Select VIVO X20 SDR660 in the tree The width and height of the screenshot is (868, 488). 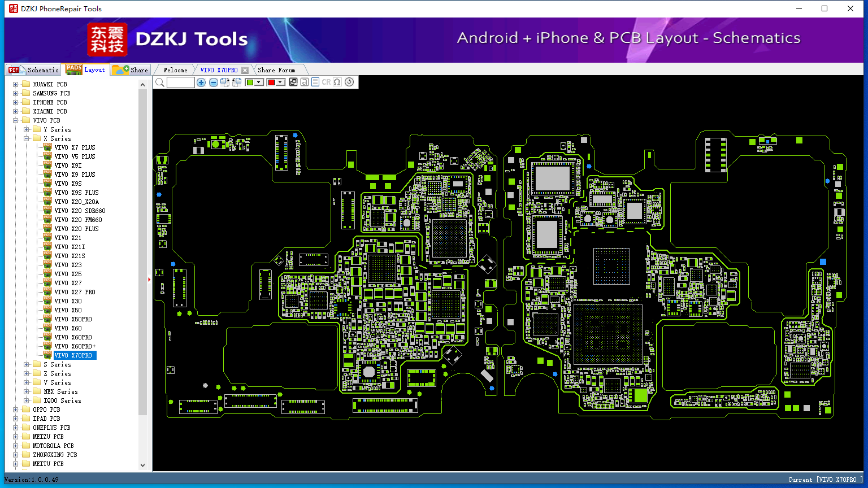click(80, 211)
